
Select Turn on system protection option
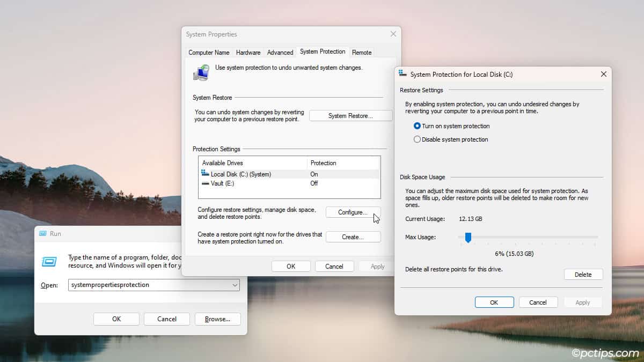[418, 126]
